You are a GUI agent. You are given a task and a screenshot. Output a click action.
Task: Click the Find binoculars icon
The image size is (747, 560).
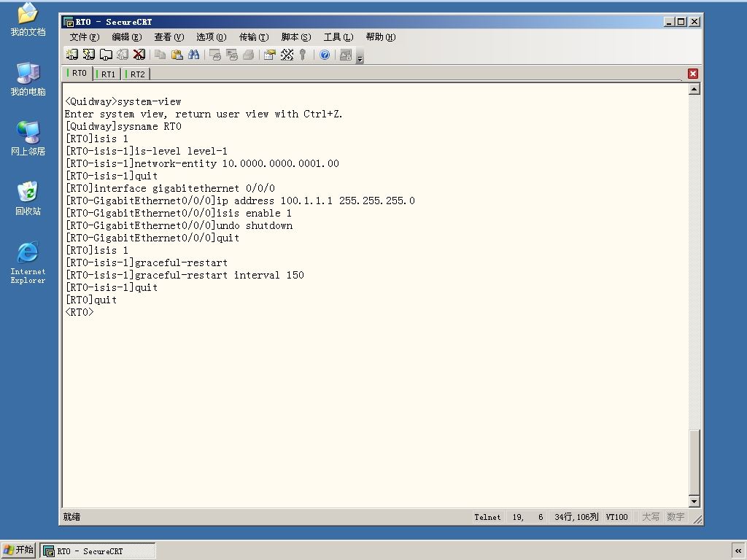pos(193,55)
